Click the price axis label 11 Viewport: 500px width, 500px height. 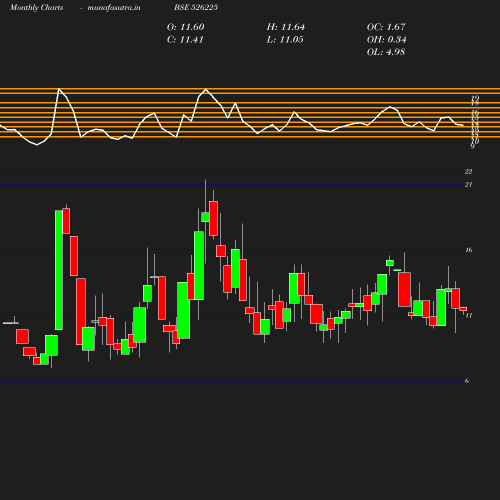click(x=469, y=315)
